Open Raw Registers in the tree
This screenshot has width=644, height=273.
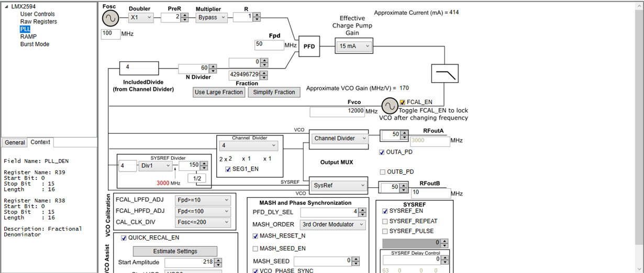click(38, 21)
